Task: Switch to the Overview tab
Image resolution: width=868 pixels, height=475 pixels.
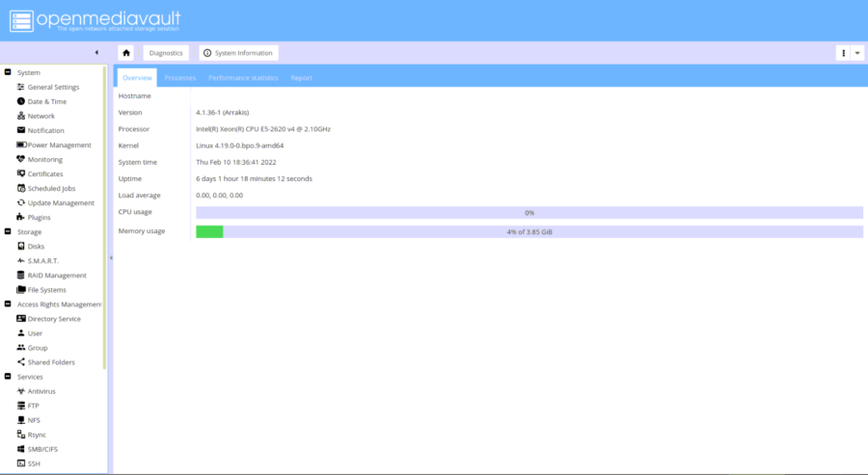Action: [137, 78]
